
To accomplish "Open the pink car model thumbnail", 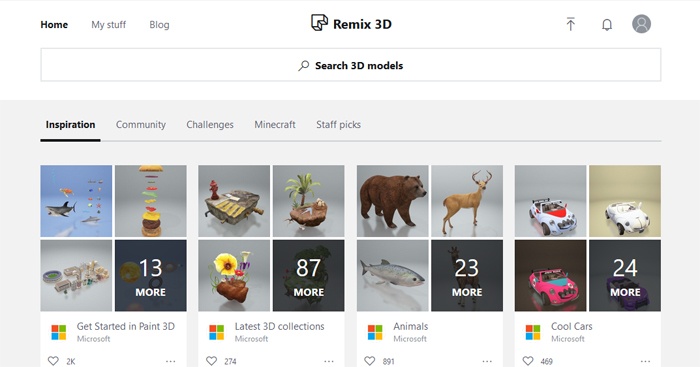I will click(x=550, y=275).
